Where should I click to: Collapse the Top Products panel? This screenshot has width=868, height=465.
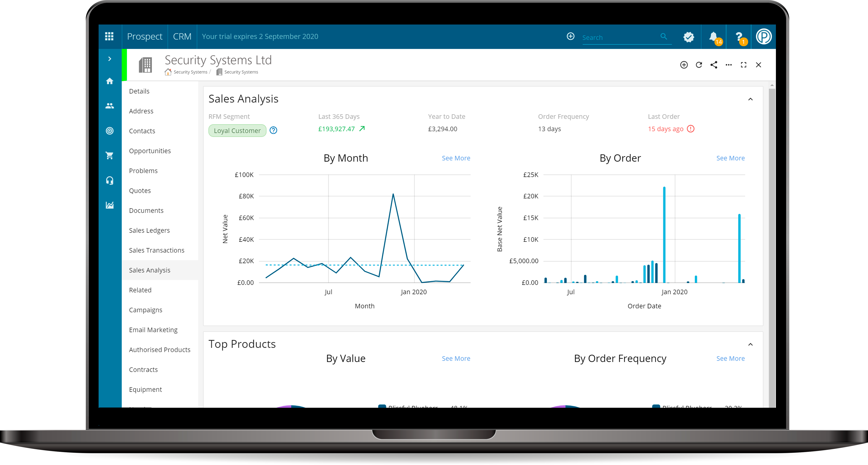pyautogui.click(x=750, y=344)
